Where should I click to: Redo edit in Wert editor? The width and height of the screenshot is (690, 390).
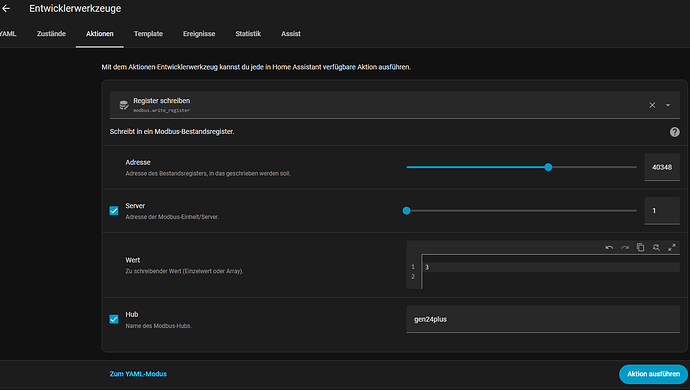click(x=625, y=247)
